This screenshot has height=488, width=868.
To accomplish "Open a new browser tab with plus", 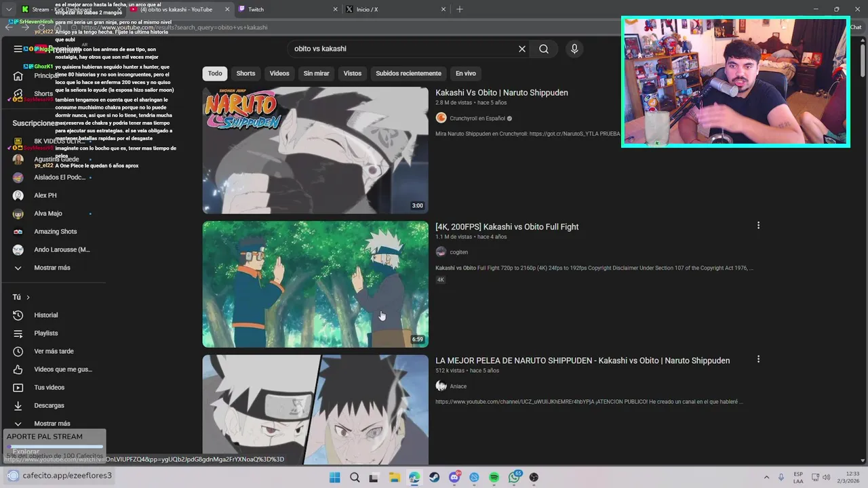I will [460, 9].
